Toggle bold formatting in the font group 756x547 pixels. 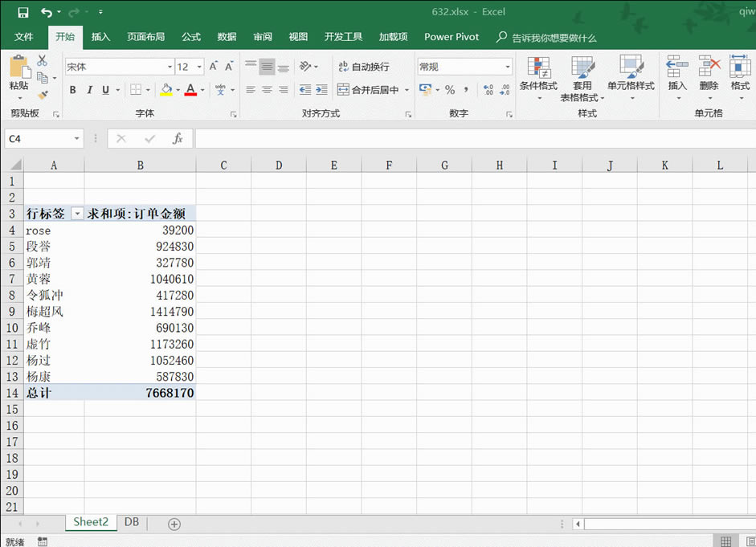click(x=72, y=89)
